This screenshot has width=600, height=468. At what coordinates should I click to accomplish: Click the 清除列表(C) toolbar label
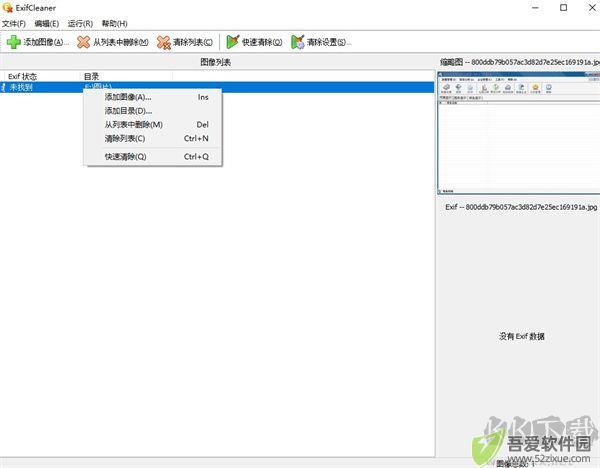point(192,42)
